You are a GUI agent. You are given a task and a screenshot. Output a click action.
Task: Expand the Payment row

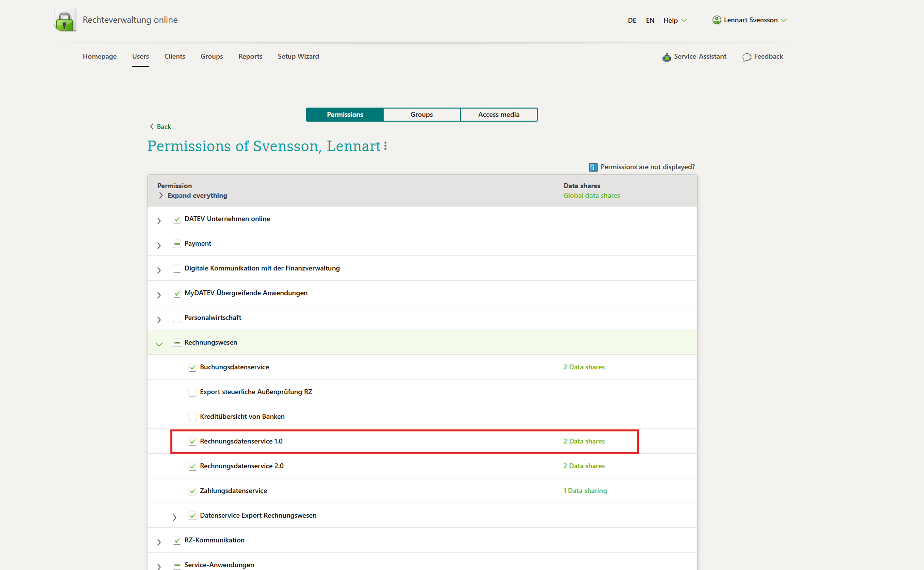click(x=159, y=245)
